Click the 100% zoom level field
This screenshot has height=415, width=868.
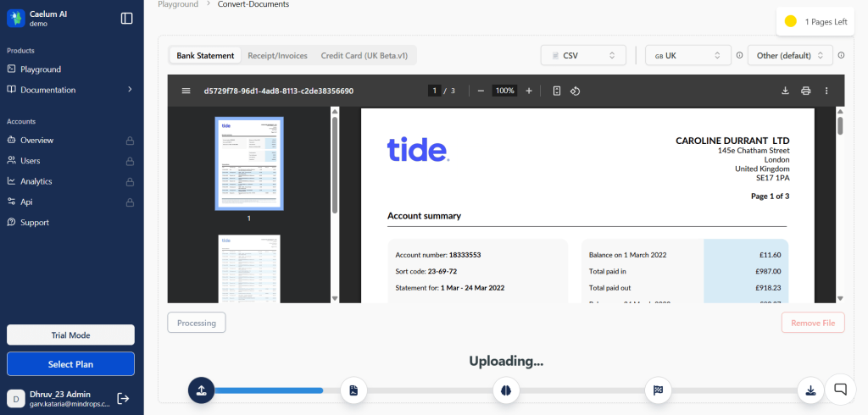[x=504, y=91]
